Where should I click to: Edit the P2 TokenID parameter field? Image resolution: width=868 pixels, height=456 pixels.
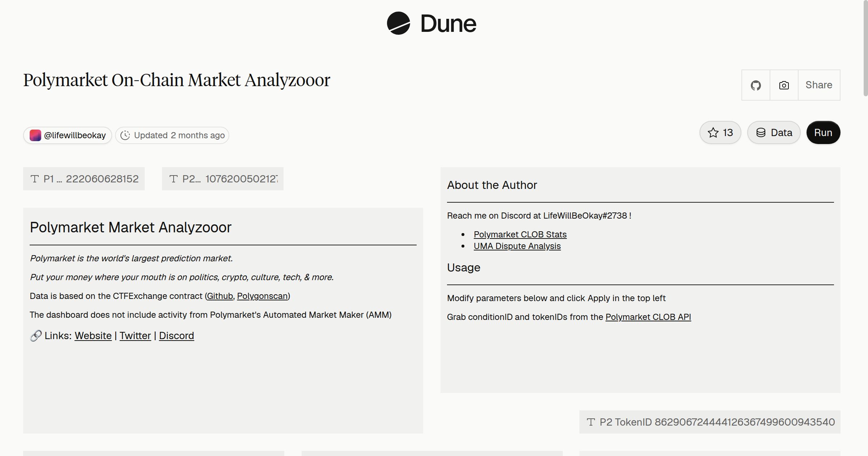[710, 422]
